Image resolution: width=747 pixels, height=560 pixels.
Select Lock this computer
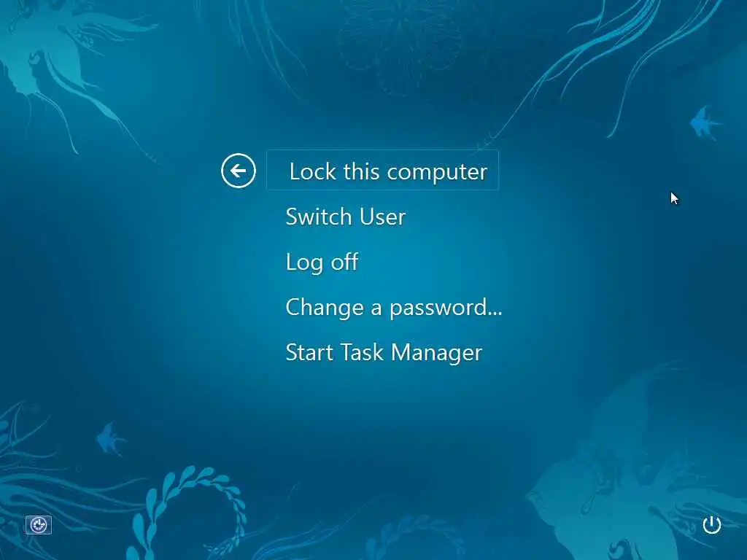[382, 171]
